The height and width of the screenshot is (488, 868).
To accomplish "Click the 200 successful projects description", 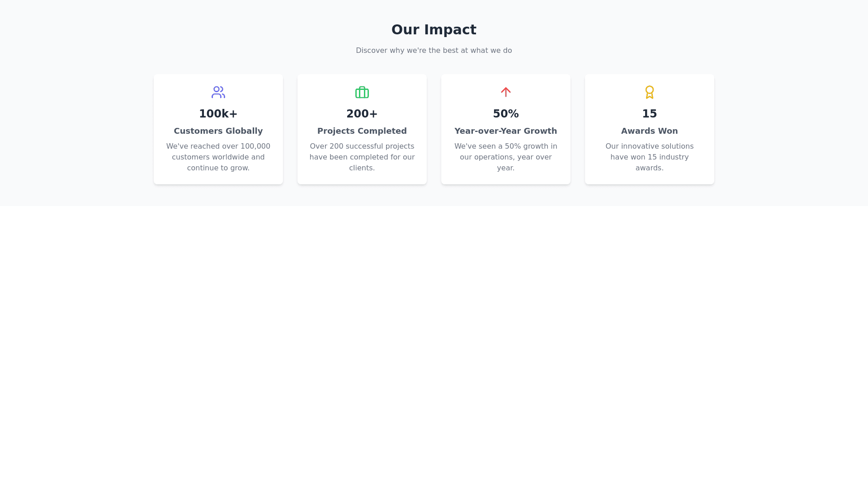I will [x=362, y=157].
